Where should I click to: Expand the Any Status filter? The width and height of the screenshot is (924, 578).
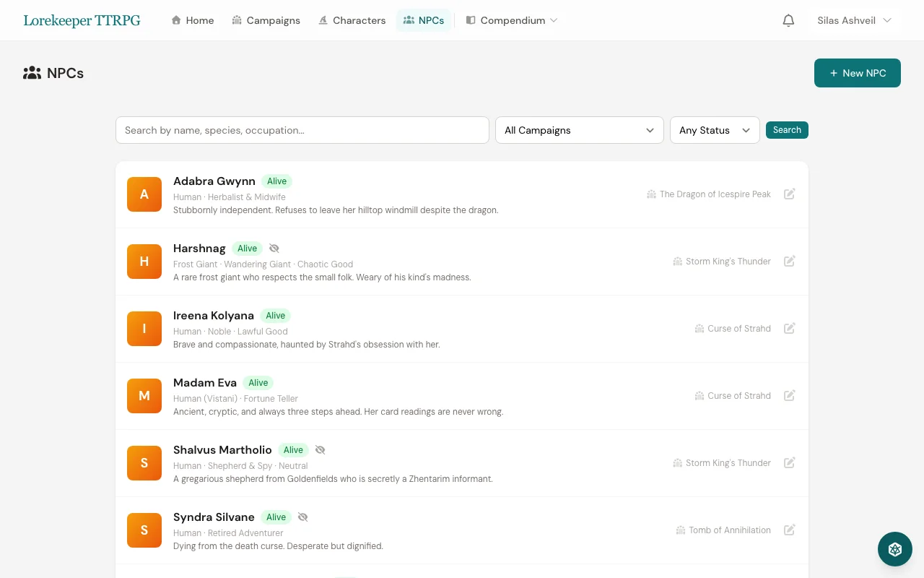tap(715, 130)
